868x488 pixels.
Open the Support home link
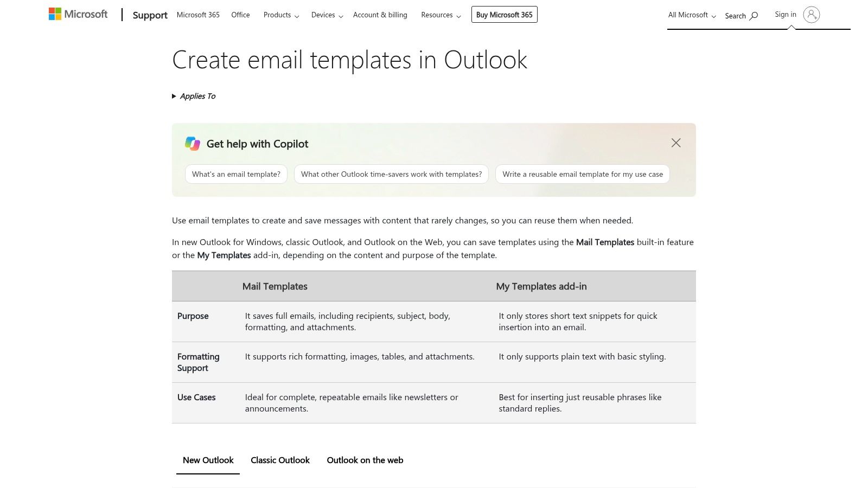pyautogui.click(x=150, y=15)
